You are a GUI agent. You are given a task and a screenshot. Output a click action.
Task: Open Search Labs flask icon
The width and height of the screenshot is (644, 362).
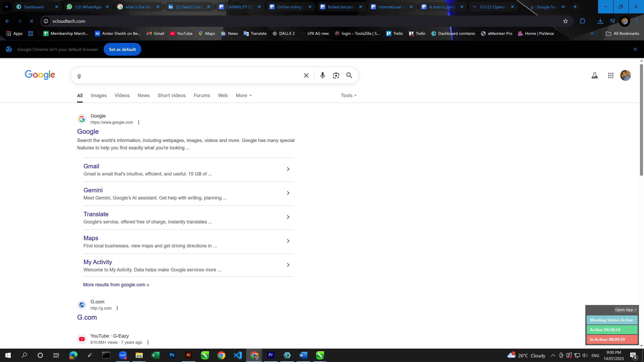pos(595,75)
